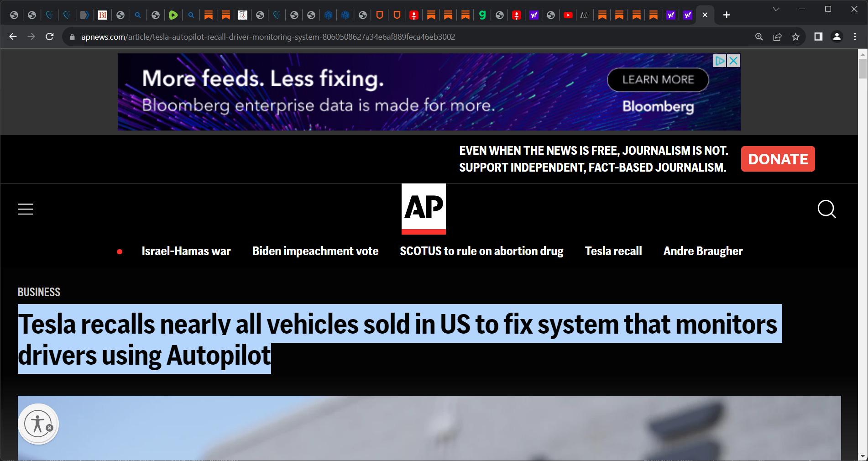
Task: Open the Israel-Hamas war topic
Action: 186,251
